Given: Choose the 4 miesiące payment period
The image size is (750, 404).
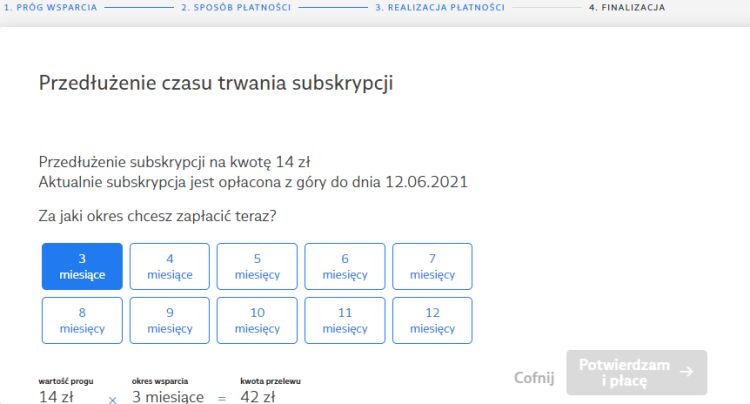Looking at the screenshot, I should [169, 266].
